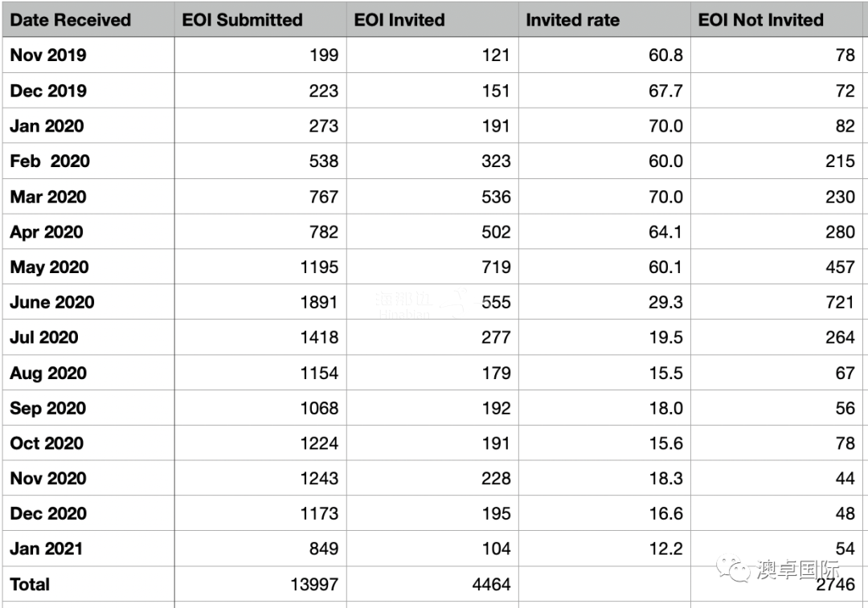Image resolution: width=868 pixels, height=608 pixels.
Task: Select the EOI Submitted column header
Action: (x=242, y=20)
